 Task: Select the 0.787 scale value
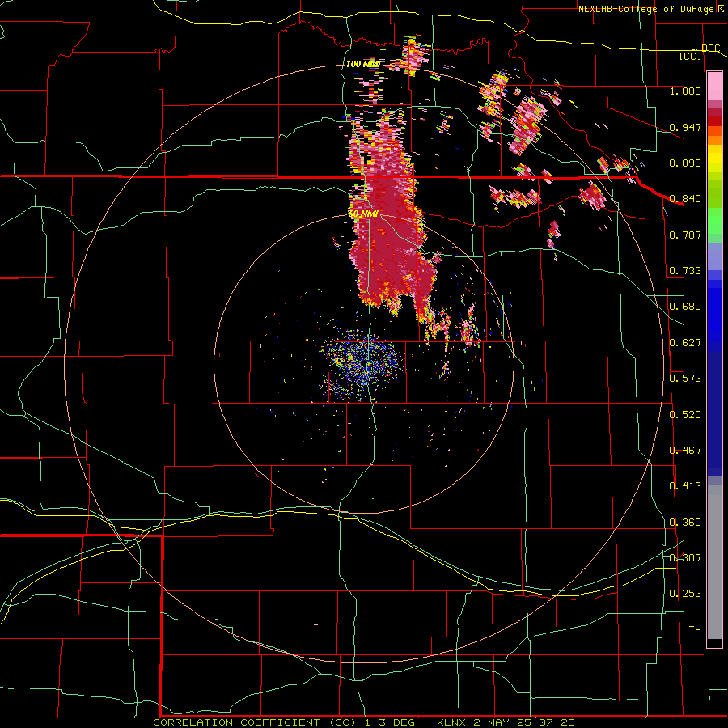[685, 235]
